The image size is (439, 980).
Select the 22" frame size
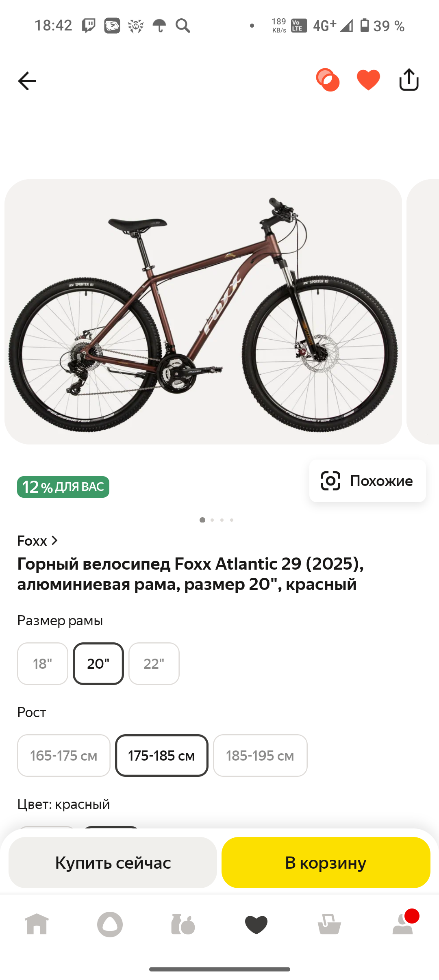tap(154, 663)
